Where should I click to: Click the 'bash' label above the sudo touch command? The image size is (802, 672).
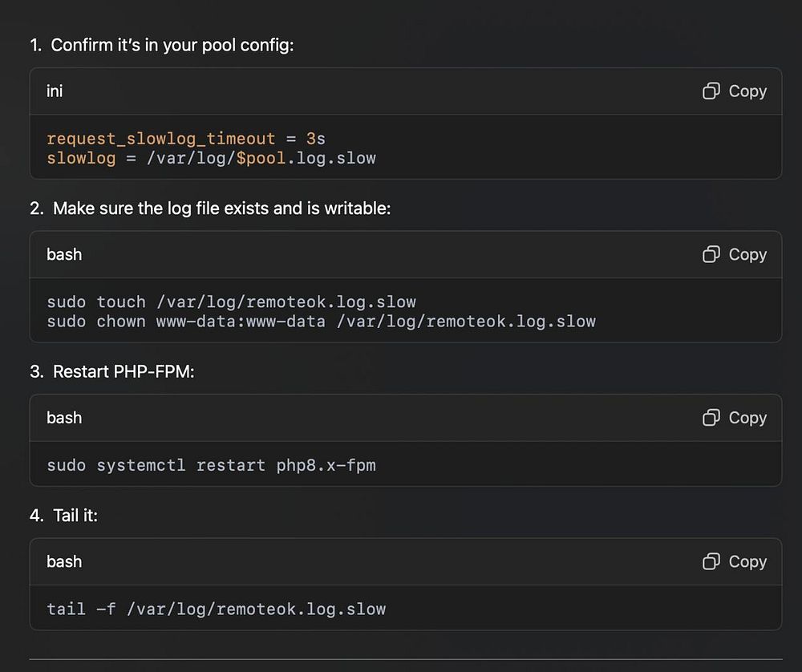64,254
